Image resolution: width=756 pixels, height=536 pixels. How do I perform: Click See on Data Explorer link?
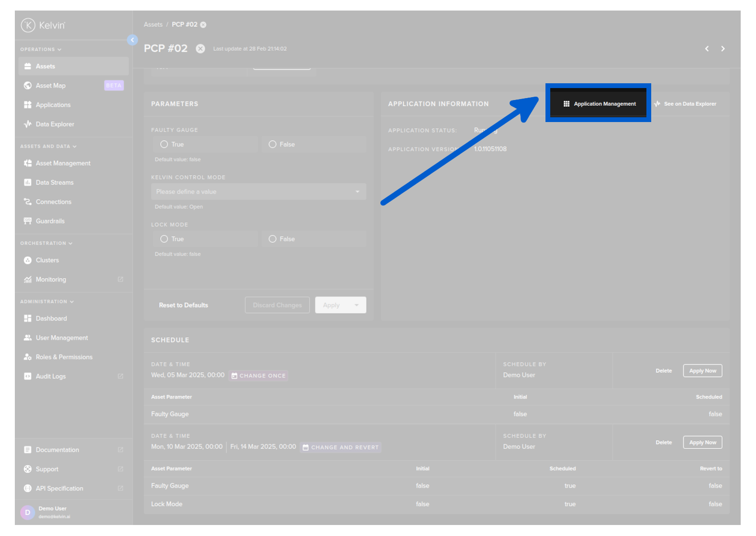tap(689, 104)
